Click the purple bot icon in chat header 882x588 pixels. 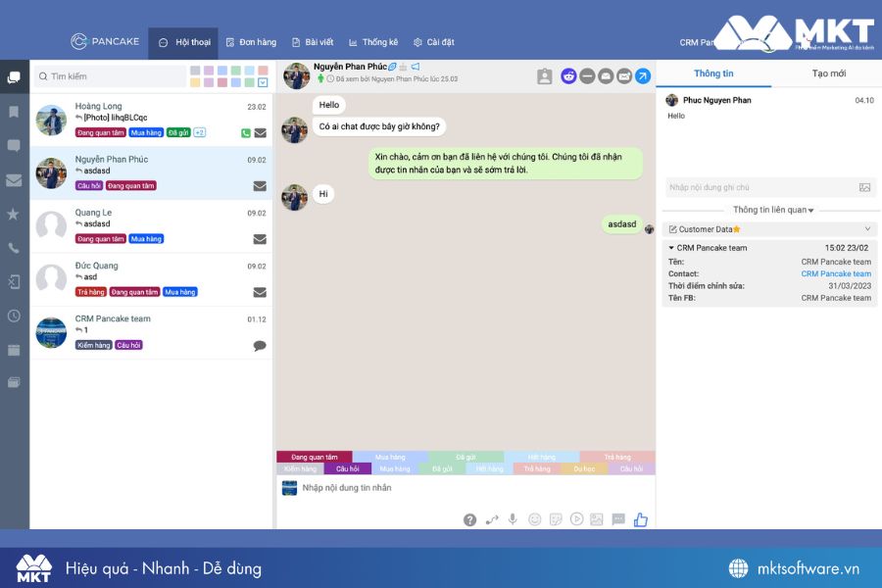[x=568, y=76]
